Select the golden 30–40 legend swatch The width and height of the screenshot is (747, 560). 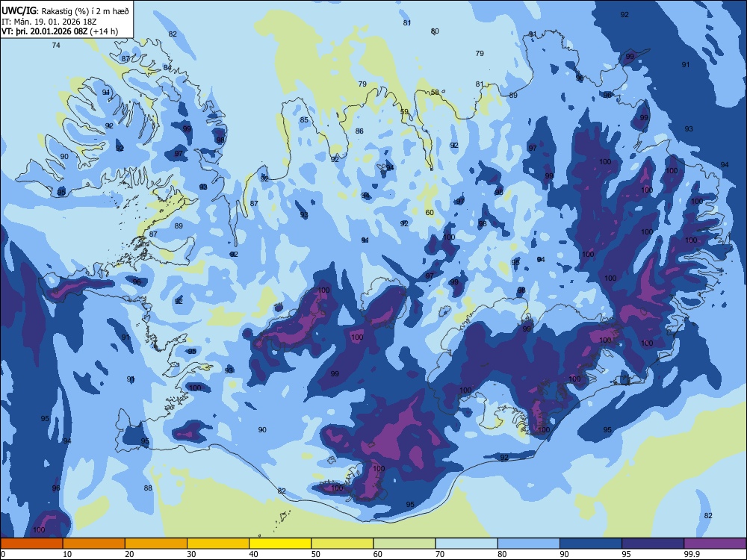[218, 544]
